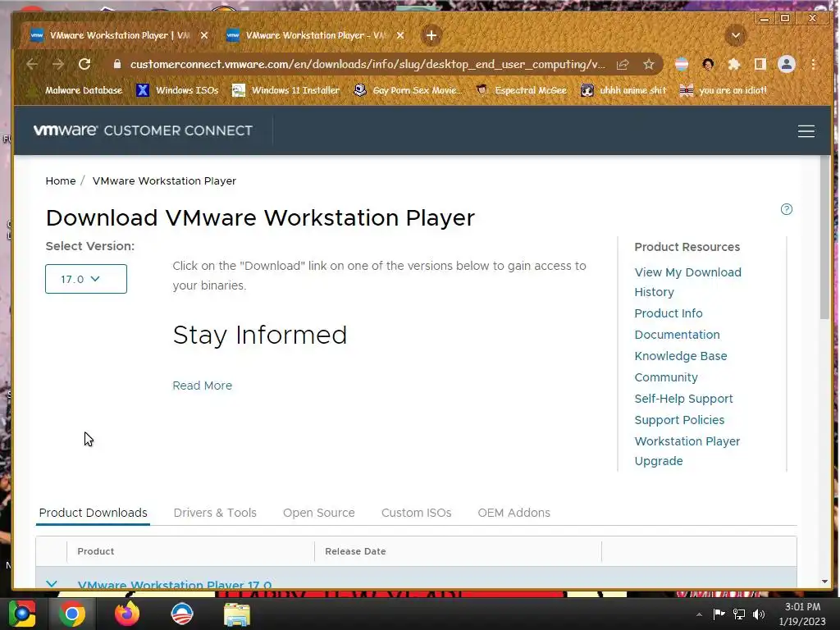
Task: Click the page vertical scrollbar thumb
Action: click(x=824, y=239)
